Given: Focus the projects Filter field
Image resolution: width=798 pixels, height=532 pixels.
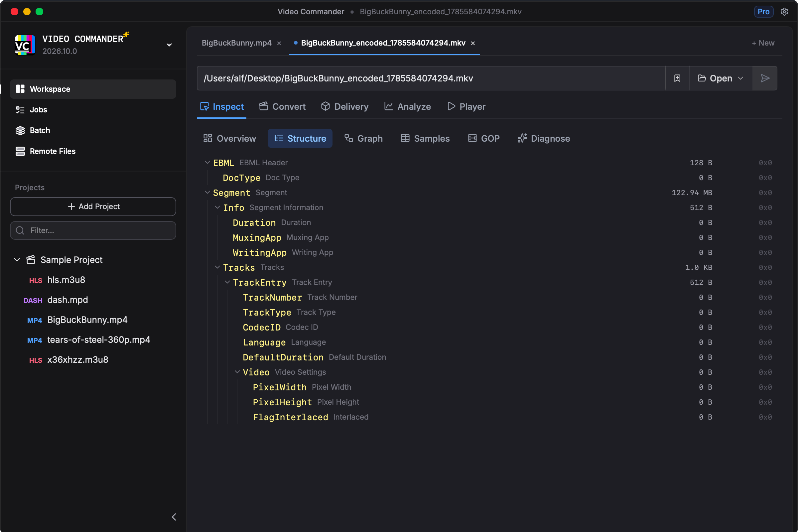Looking at the screenshot, I should [93, 230].
